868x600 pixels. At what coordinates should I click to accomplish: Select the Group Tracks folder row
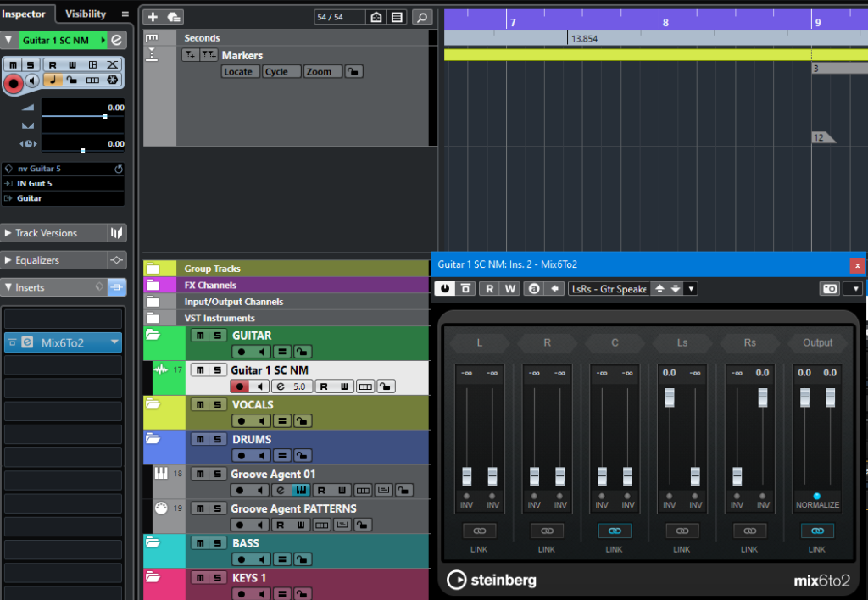(287, 269)
